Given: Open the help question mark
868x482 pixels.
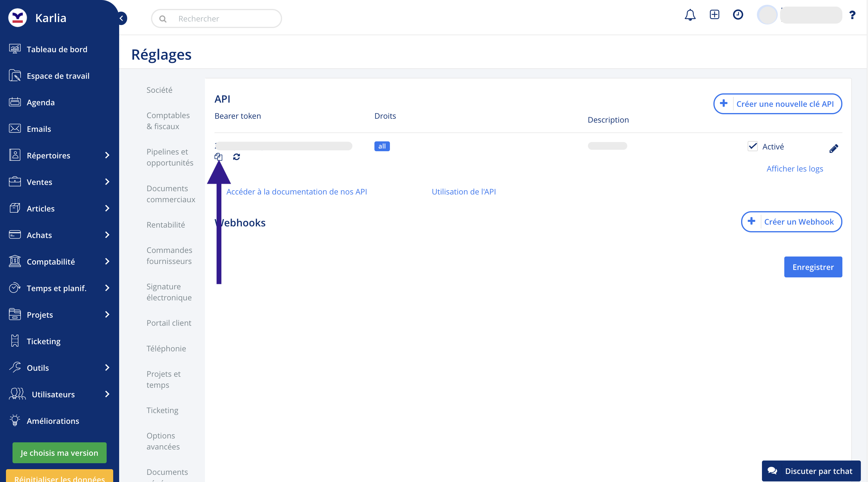Looking at the screenshot, I should [852, 15].
